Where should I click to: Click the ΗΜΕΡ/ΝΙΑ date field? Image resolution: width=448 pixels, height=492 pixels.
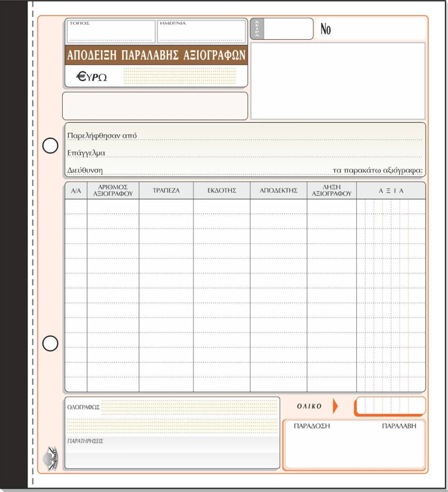pyautogui.click(x=201, y=31)
